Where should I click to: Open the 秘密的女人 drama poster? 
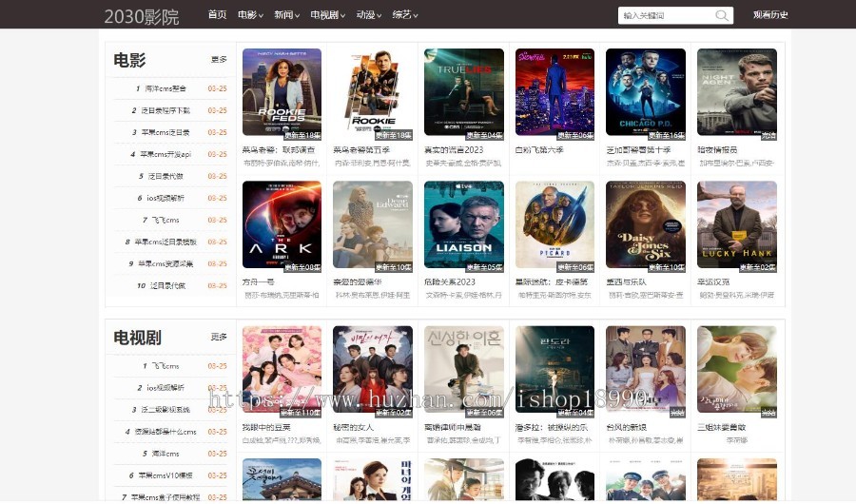(373, 371)
